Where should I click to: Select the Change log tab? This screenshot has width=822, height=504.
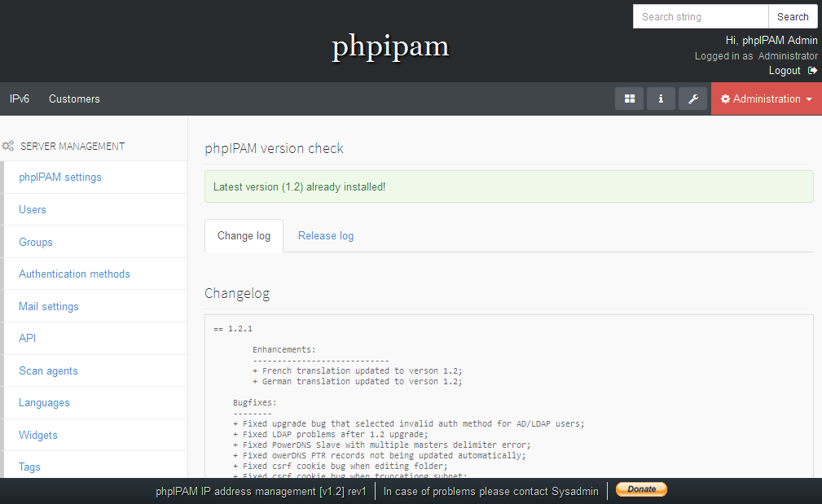point(244,236)
